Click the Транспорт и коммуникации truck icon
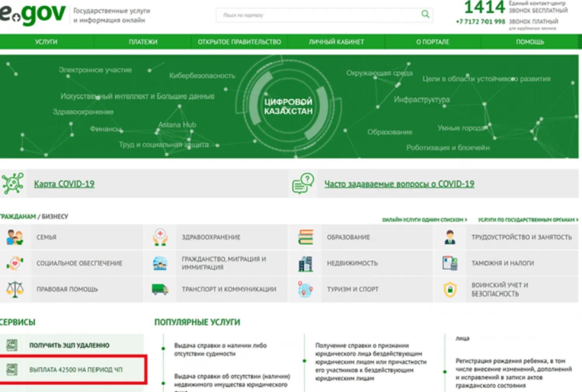This screenshot has height=392, width=582. coord(160,289)
